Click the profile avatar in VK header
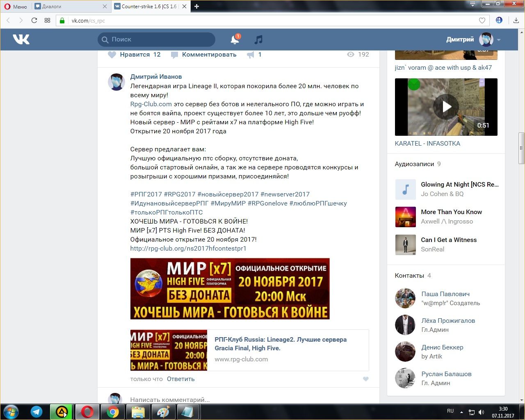Screen dimensions: 525x420 (486, 39)
